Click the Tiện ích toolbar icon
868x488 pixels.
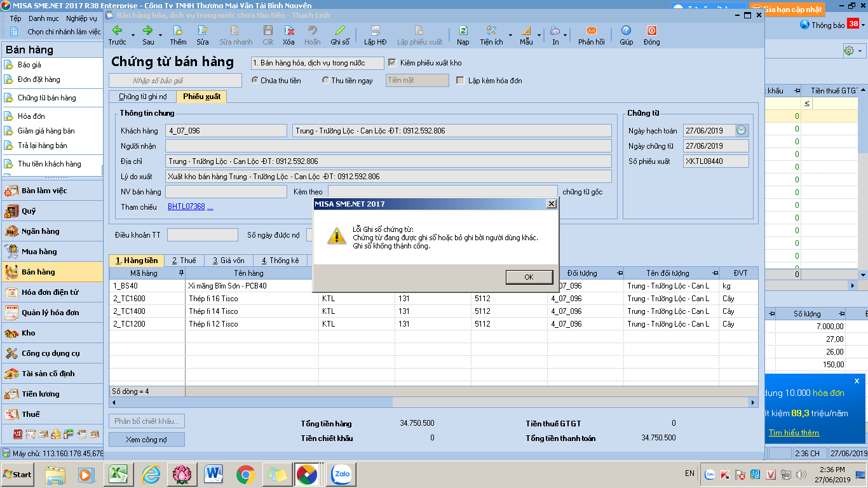coord(491,30)
